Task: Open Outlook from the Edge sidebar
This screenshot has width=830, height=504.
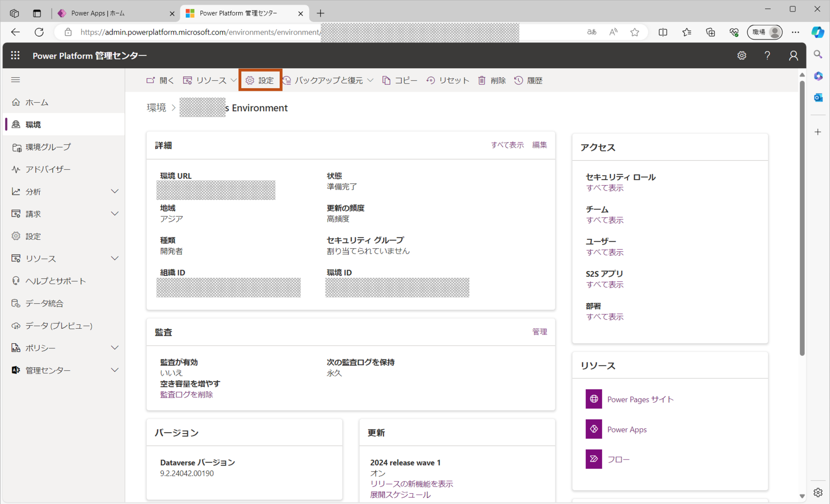Action: coord(818,98)
